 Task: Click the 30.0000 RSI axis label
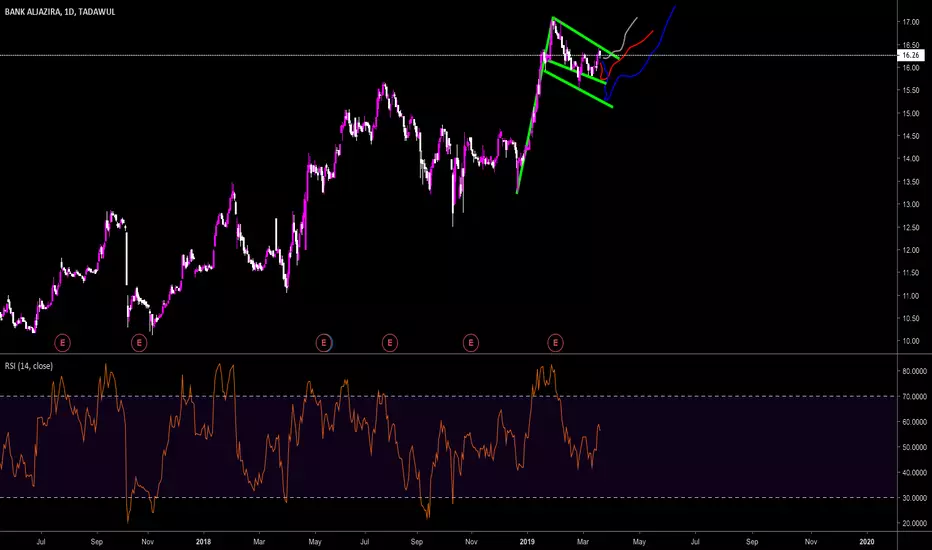point(914,498)
